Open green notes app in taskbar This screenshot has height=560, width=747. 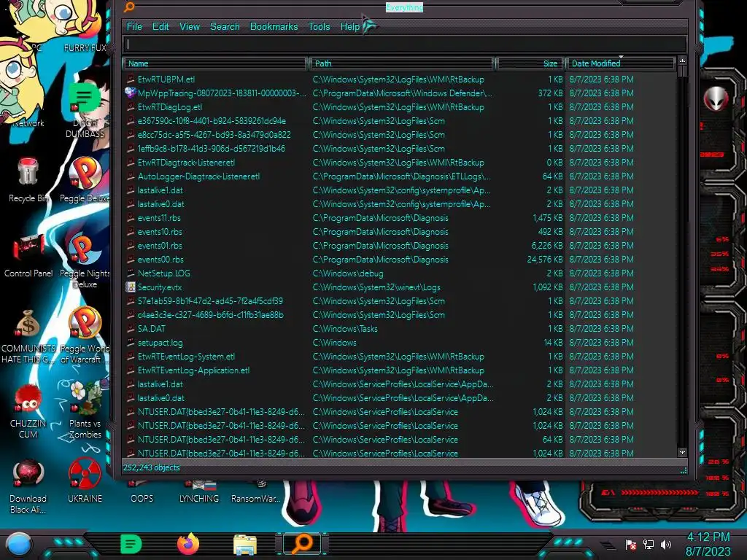click(x=131, y=544)
